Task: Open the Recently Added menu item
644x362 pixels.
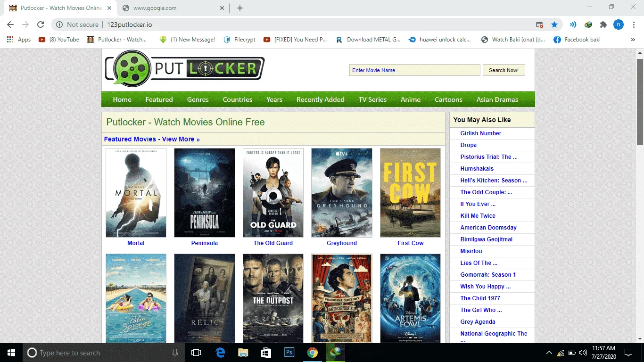Action: click(321, 99)
